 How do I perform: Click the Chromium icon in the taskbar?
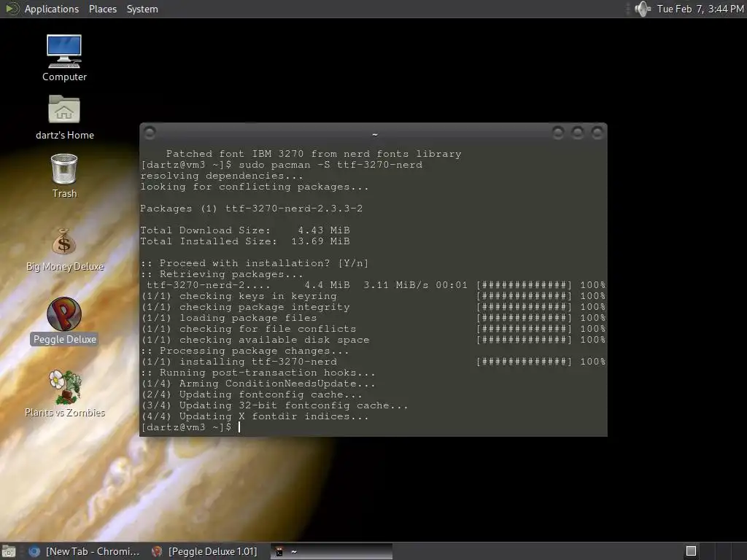click(34, 551)
